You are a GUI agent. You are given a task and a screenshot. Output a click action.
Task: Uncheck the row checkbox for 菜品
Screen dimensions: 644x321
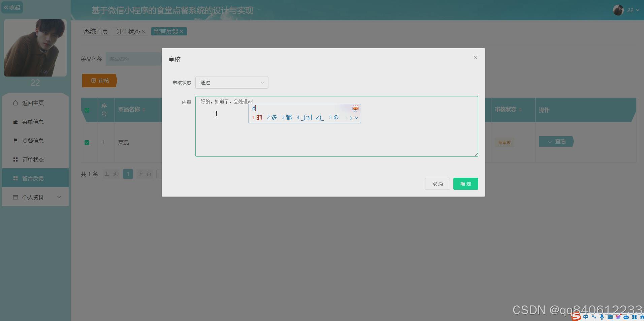(87, 142)
